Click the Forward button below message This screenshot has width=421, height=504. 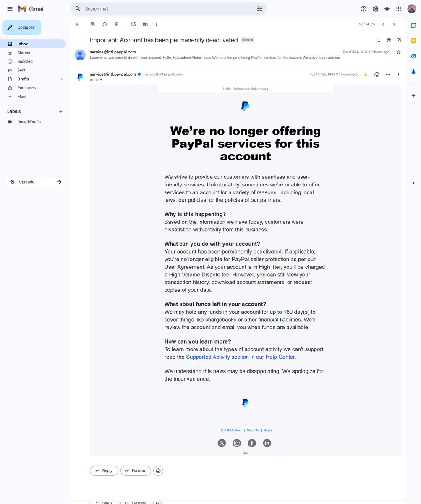[136, 471]
